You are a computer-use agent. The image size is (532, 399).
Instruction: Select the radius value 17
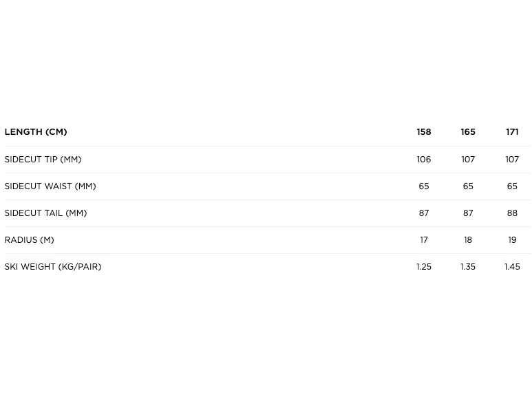[x=424, y=239]
